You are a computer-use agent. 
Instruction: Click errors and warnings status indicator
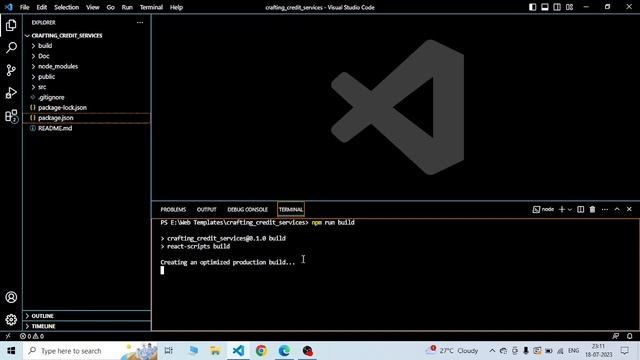pyautogui.click(x=32, y=336)
